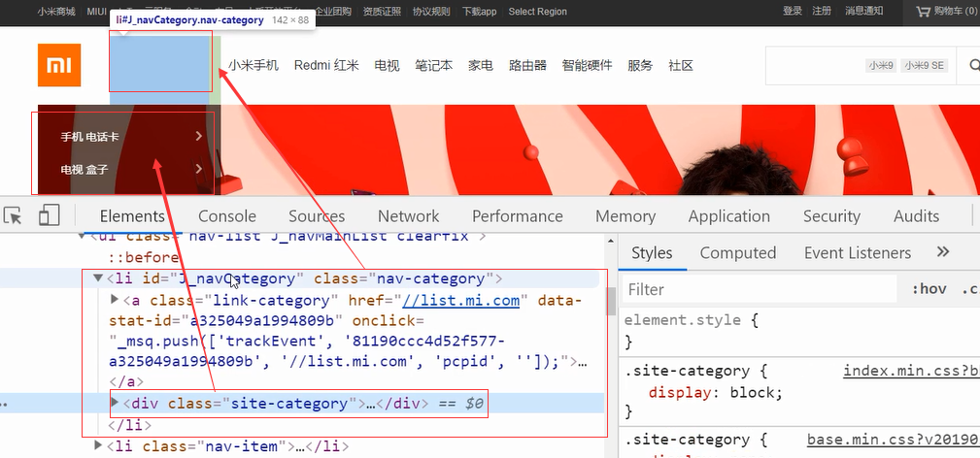
Task: Open the Sources tab
Action: click(x=317, y=216)
